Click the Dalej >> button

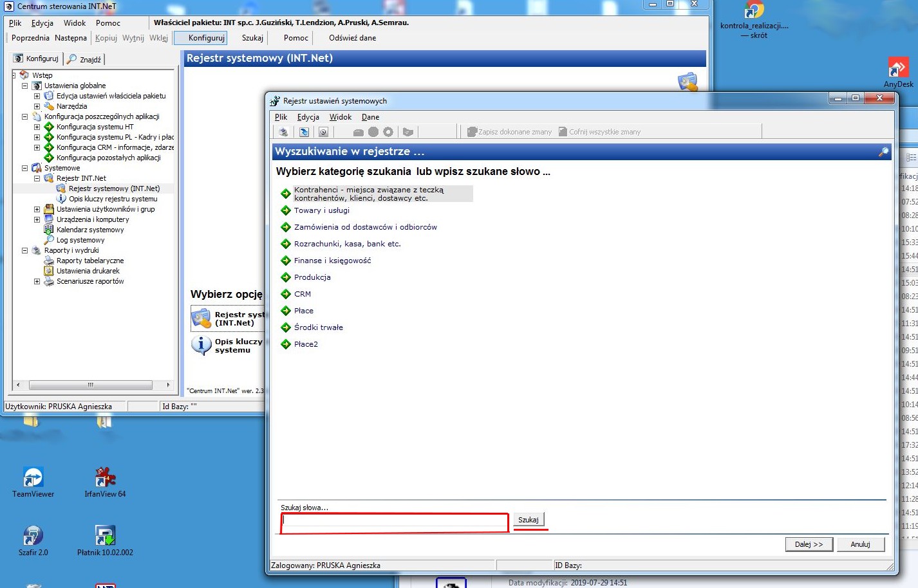coord(809,544)
